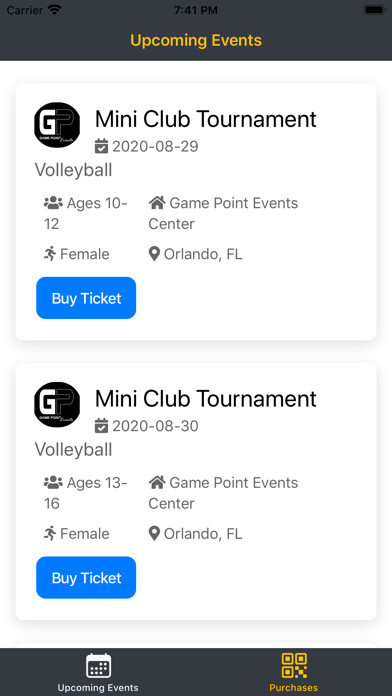Viewport: 392px width, 696px height.
Task: Select the house icon on second event card
Action: pos(157,483)
